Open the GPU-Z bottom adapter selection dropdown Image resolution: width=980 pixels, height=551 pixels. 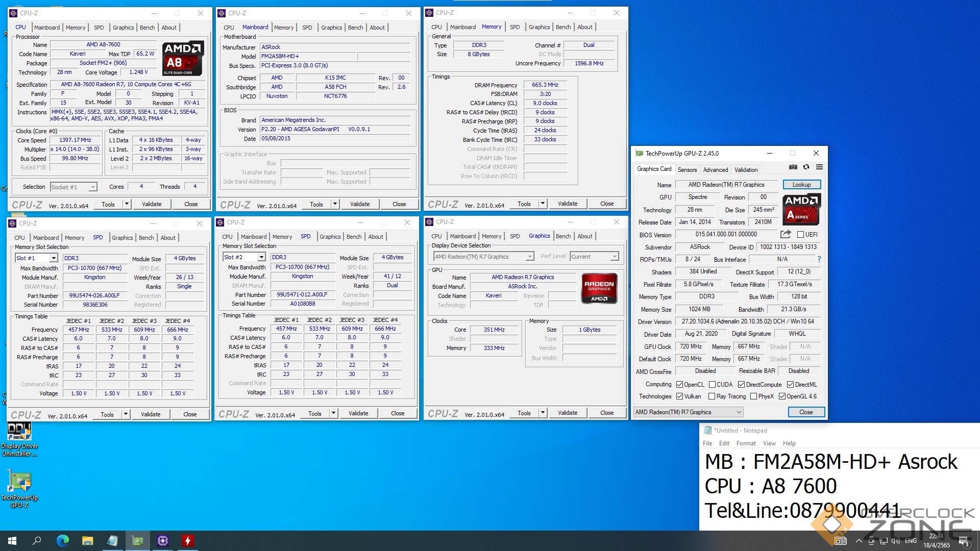click(688, 412)
